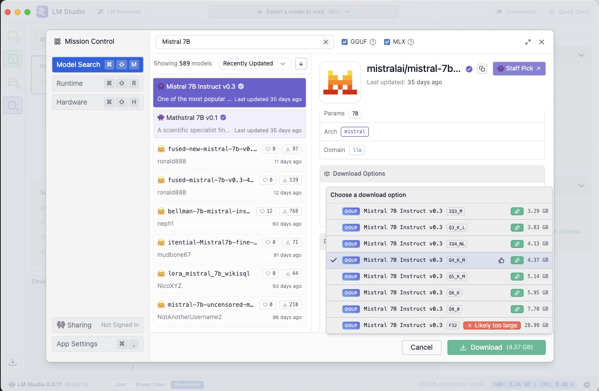Open the fused-mistral-7b-v0.3-4 result
Screen dimensions: 599x391
coord(229,186)
